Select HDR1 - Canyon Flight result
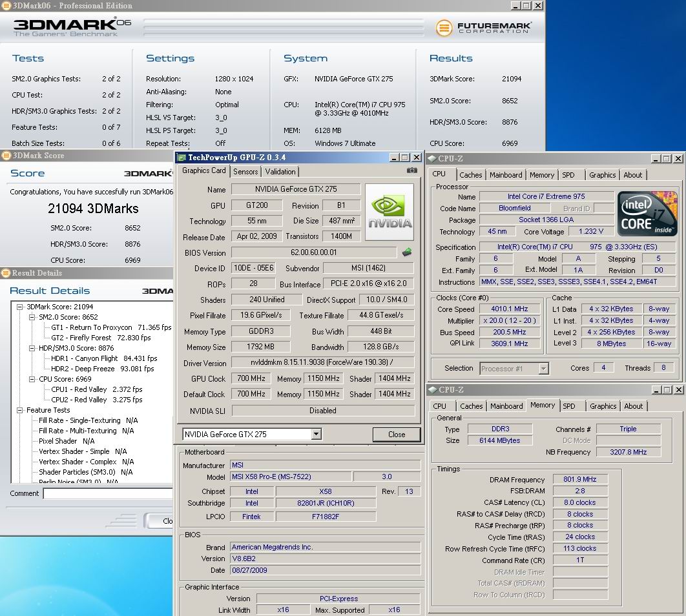 [104, 358]
